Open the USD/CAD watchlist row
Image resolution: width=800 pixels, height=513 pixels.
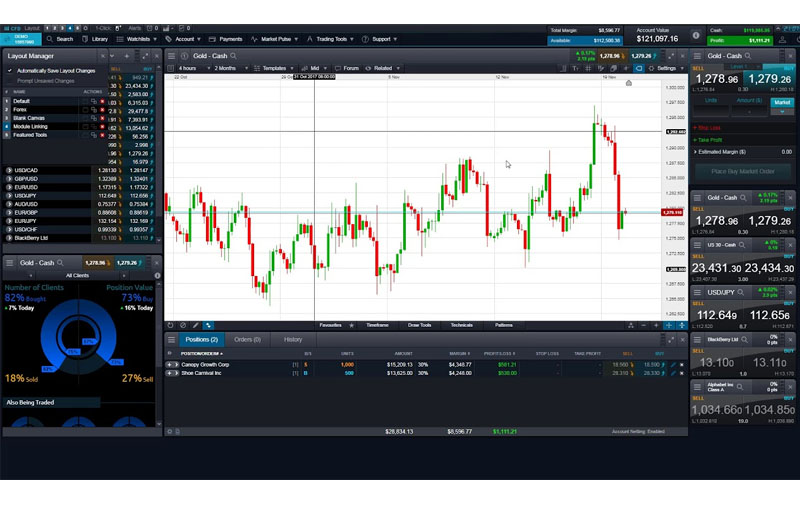click(x=82, y=170)
